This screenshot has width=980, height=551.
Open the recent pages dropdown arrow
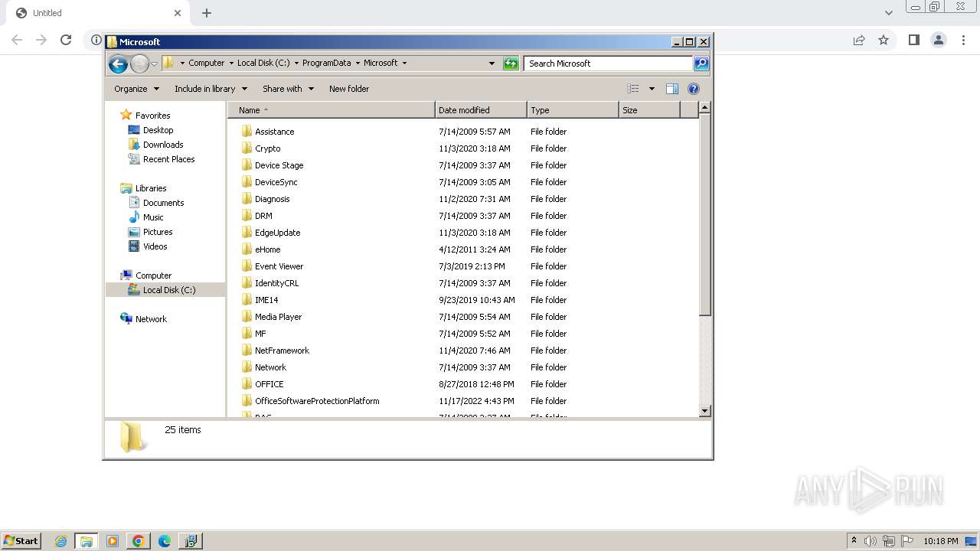155,64
